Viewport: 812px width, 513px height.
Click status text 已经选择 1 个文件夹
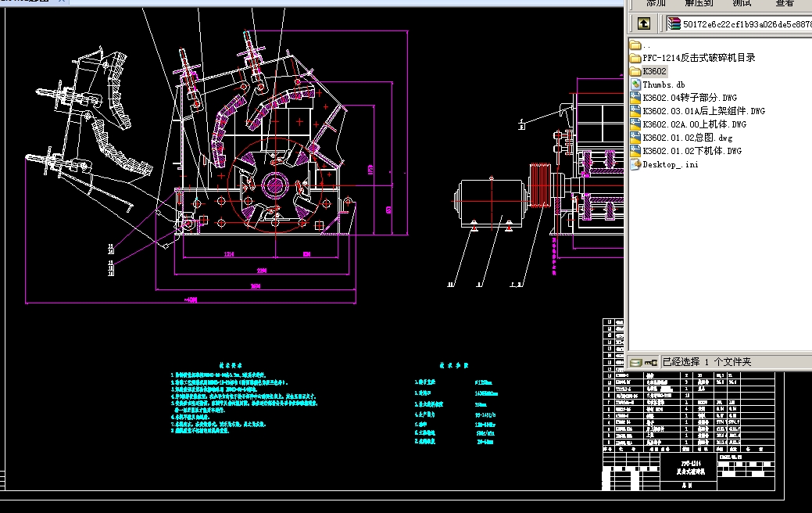[x=706, y=362]
